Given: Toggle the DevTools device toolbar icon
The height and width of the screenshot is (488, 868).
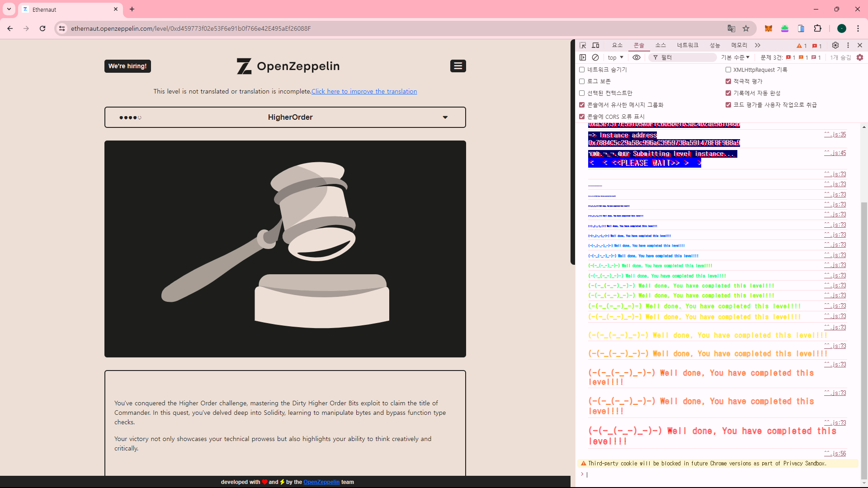Looking at the screenshot, I should (x=596, y=45).
